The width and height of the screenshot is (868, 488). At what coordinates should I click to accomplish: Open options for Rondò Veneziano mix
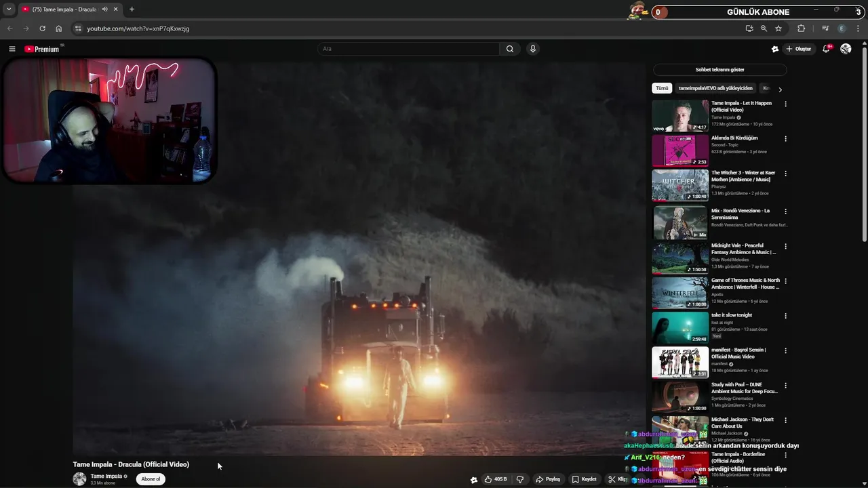click(x=785, y=211)
